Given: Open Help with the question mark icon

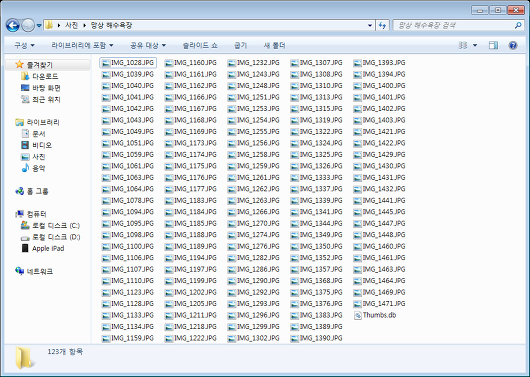Looking at the screenshot, I should click(x=513, y=45).
